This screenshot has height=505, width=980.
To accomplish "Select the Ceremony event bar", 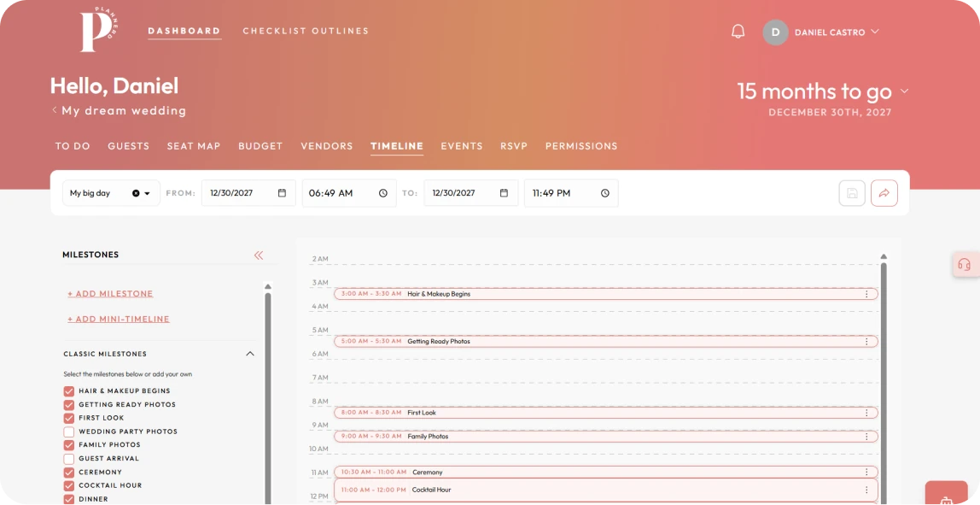I will (x=605, y=473).
